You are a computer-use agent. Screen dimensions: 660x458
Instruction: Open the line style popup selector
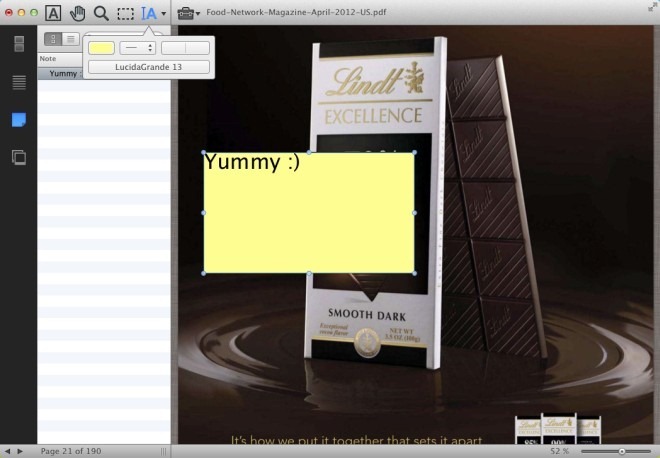click(x=138, y=48)
